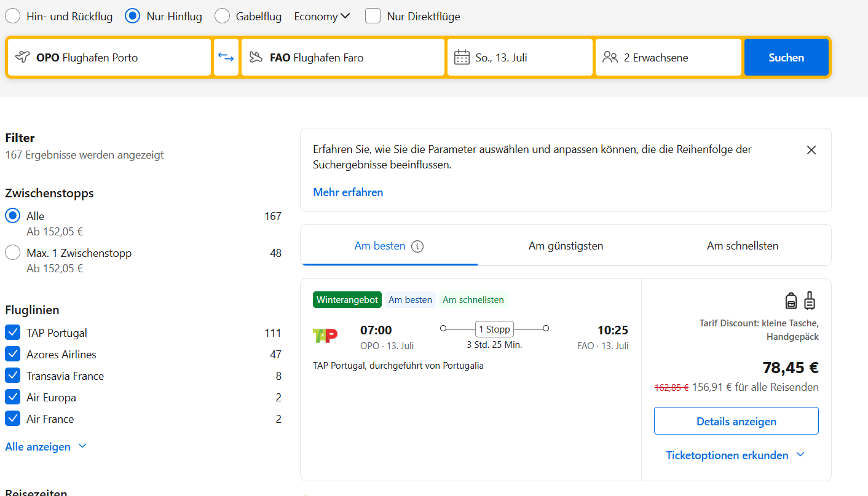Select the Hin- und Rückflug radio button
The width and height of the screenshot is (868, 496).
12,16
